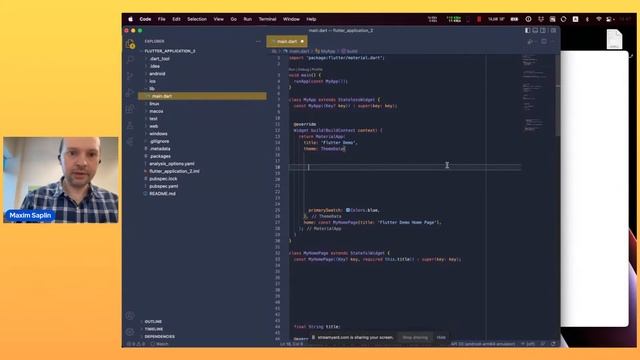Open the View menu
The height and width of the screenshot is (360, 640).
point(219,19)
